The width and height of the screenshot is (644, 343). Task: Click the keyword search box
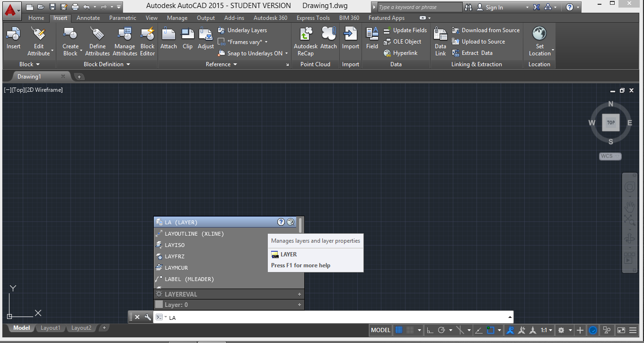420,7
